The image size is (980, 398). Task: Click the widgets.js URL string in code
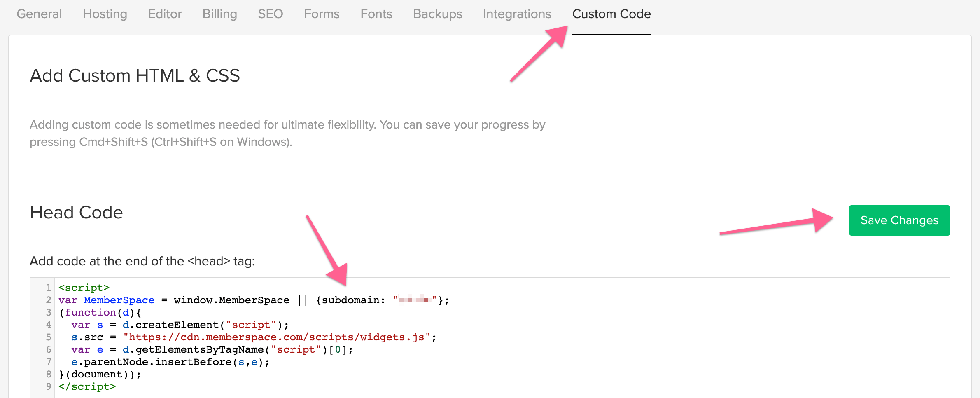click(277, 337)
